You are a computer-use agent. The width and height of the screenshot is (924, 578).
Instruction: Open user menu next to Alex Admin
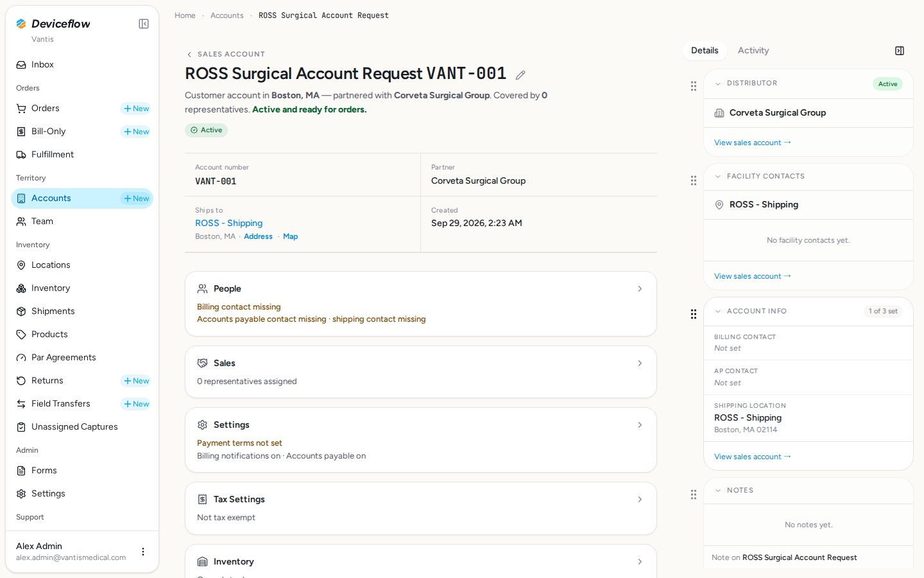(x=143, y=552)
